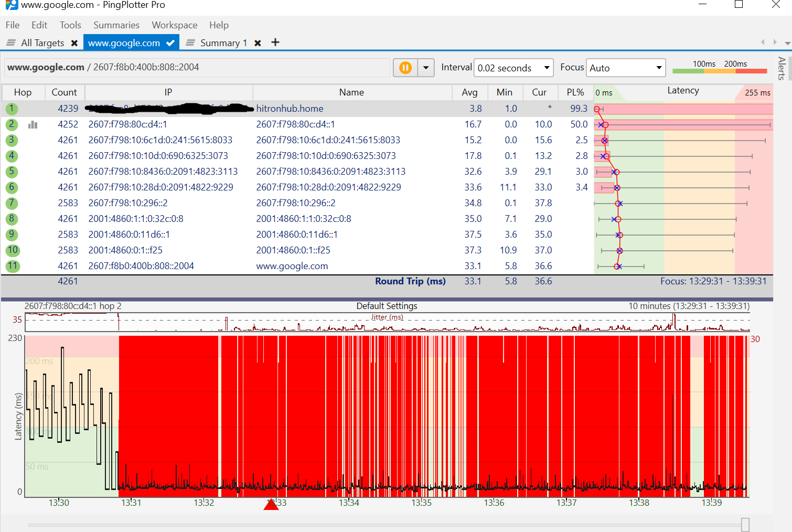The height and width of the screenshot is (532, 792).
Task: Select the hop 10 green circle
Action: coord(13,250)
